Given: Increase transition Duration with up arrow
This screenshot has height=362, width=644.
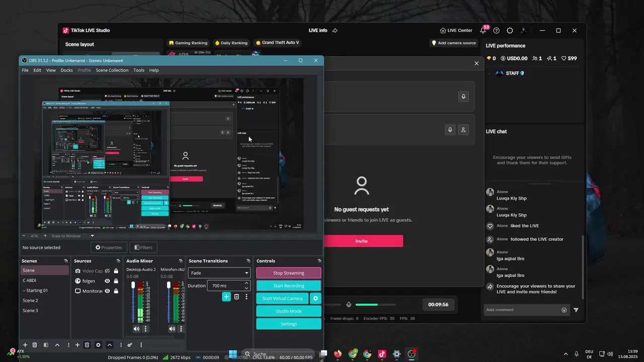Looking at the screenshot, I should [247, 283].
